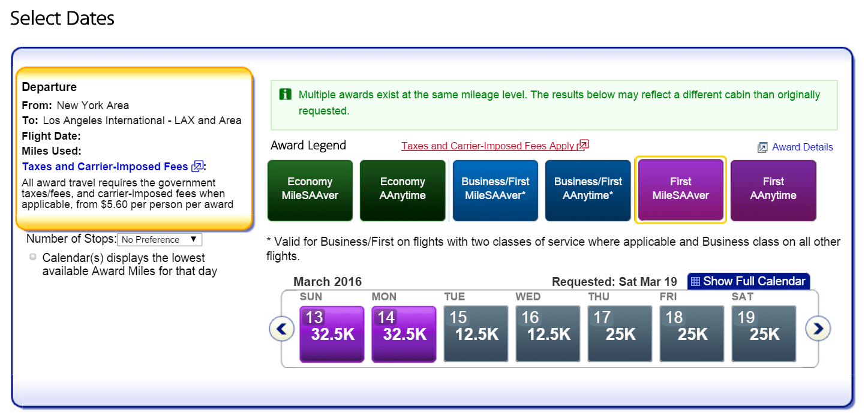Go to previous week with left arrow

(281, 328)
